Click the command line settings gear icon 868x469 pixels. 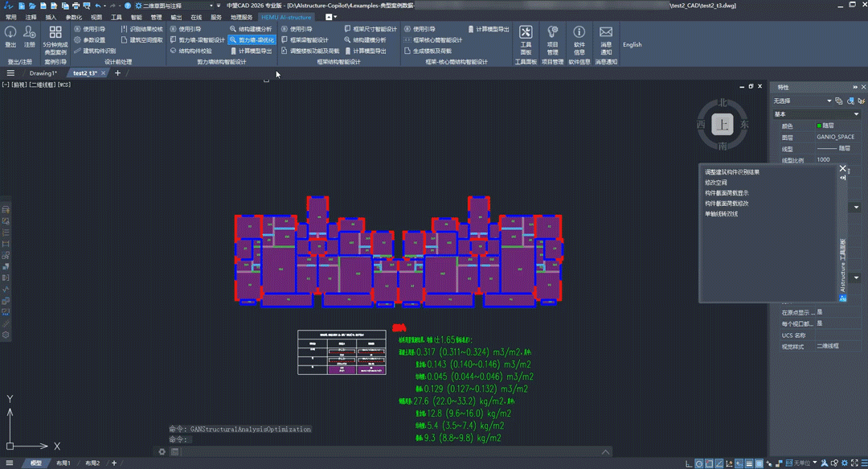point(162,452)
